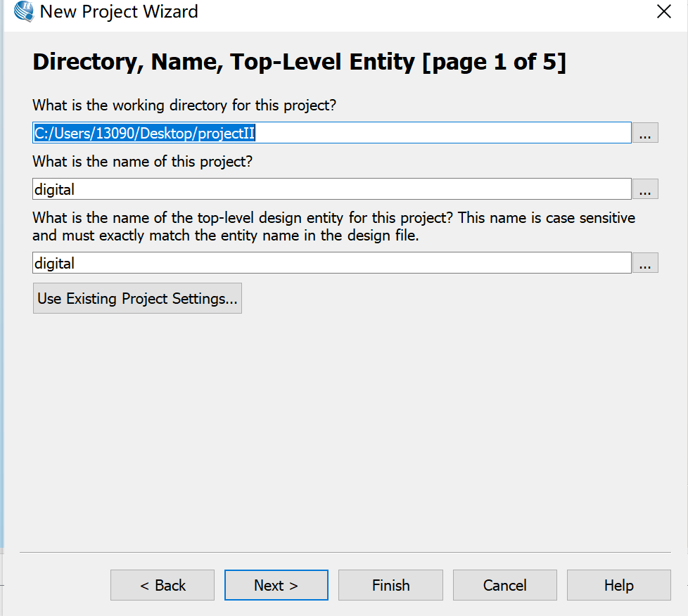Click the top-level design entity description text
The width and height of the screenshot is (688, 616).
click(333, 226)
